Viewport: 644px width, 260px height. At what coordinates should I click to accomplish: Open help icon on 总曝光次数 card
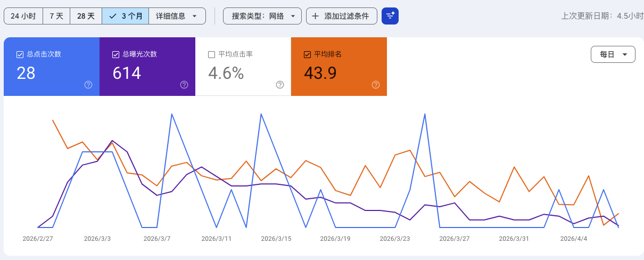pos(184,85)
